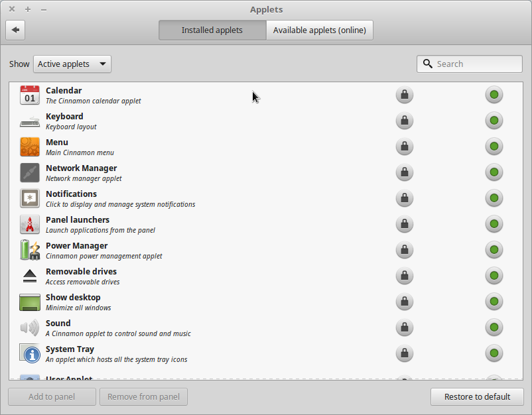Open the Active applets Show dropdown
Image resolution: width=532 pixels, height=415 pixels.
click(x=72, y=64)
